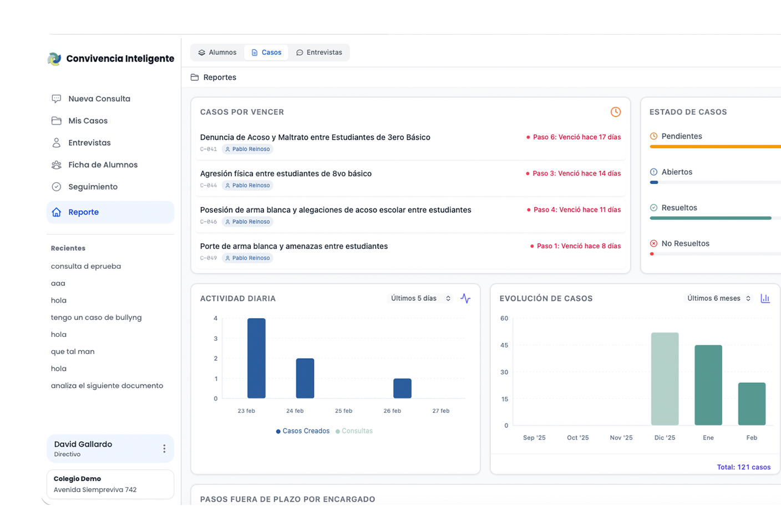Click the Resueltos green progress bar
Screen dimensions: 781x532
coord(710,218)
